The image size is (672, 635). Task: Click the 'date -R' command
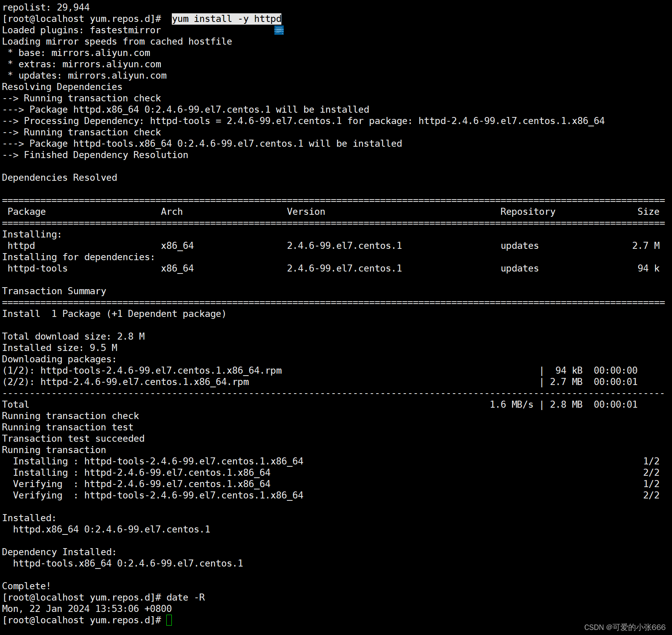pos(186,597)
